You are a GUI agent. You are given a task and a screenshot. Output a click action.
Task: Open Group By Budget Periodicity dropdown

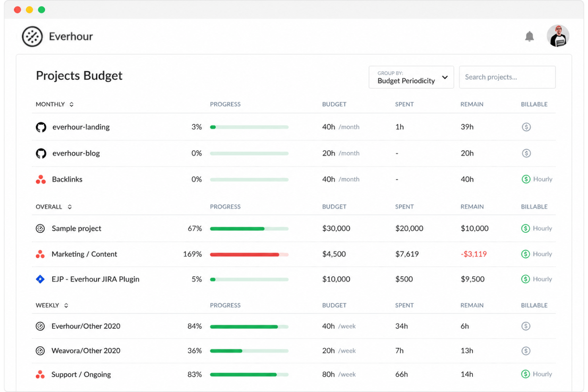(x=411, y=77)
